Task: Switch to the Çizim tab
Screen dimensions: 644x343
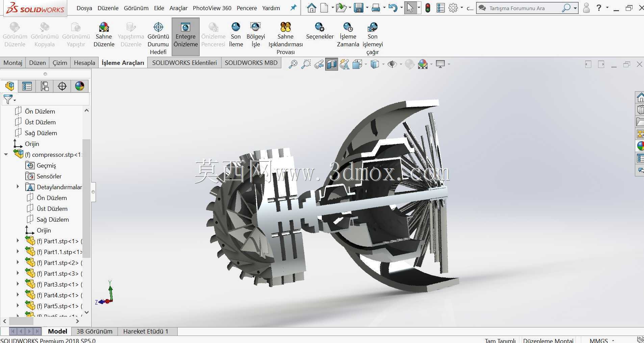Action: click(x=60, y=63)
